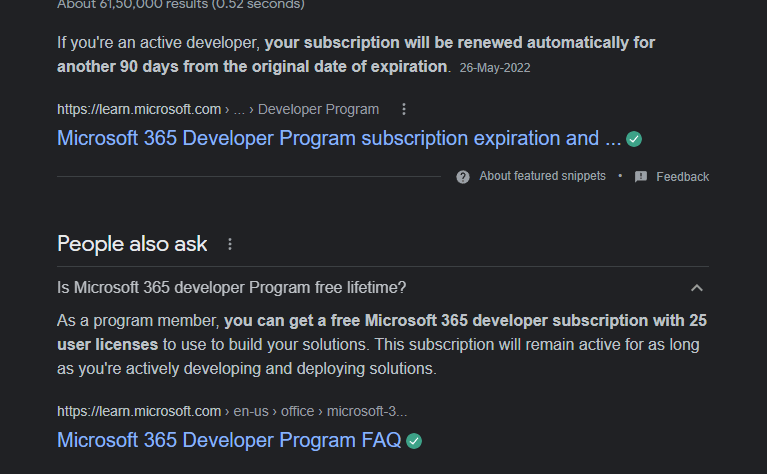
Task: Click the People also ask heading
Action: click(132, 244)
